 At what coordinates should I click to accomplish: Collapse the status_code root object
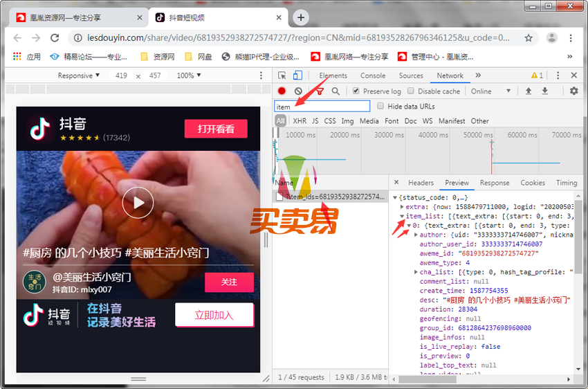click(x=394, y=197)
